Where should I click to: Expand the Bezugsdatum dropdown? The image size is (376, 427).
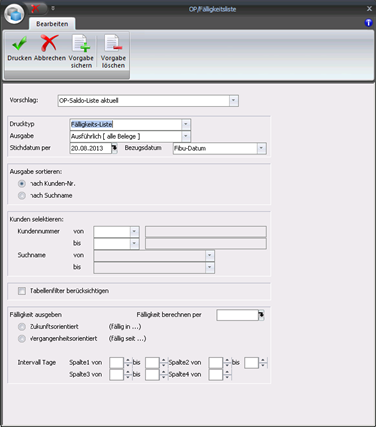click(261, 148)
